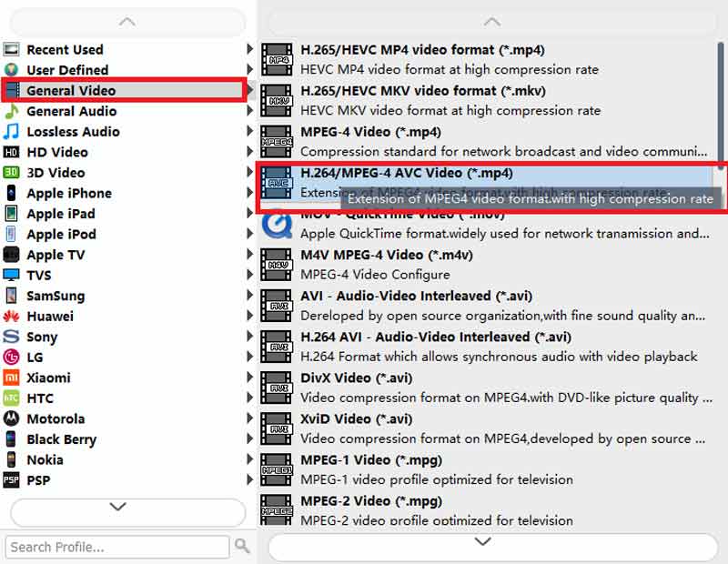Click the format list vertical scrollbar
The width and height of the screenshot is (728, 564).
pyautogui.click(x=721, y=106)
